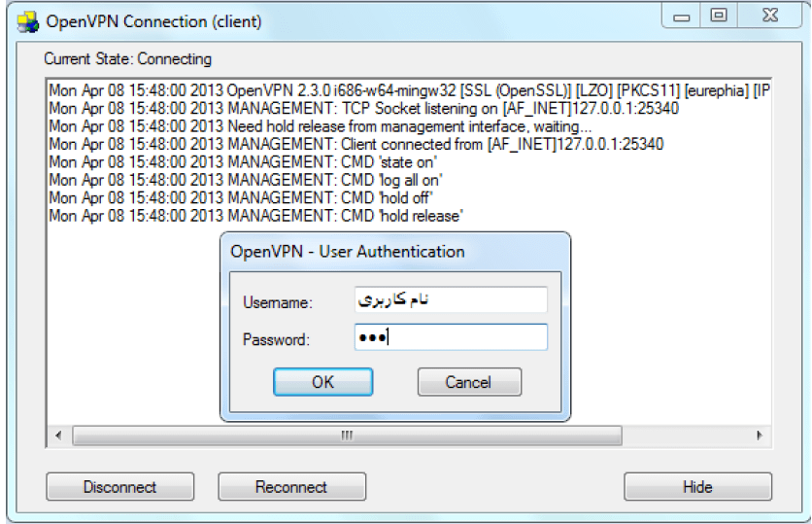Confirm credentials with the OK button
Viewport: 812px width, 524px height.
(x=323, y=382)
